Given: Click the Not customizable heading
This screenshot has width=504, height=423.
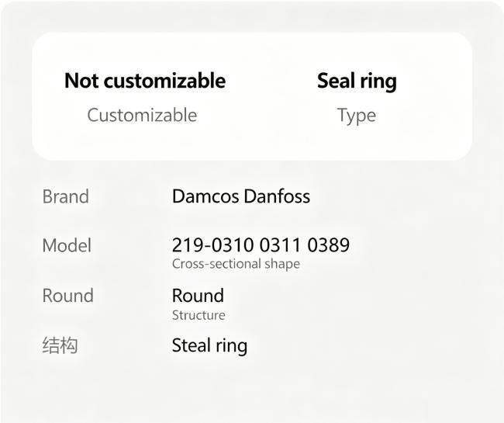Looking at the screenshot, I should (145, 81).
